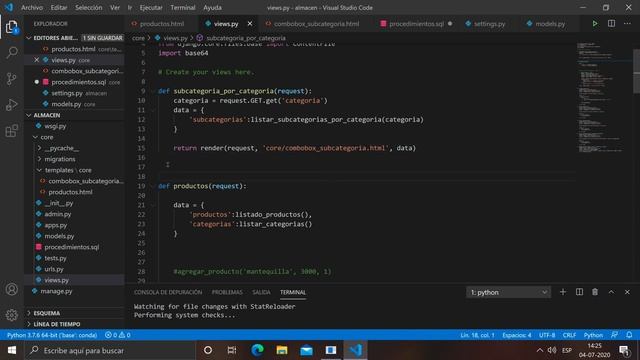Open the Ejecutar menu

coord(151,7)
